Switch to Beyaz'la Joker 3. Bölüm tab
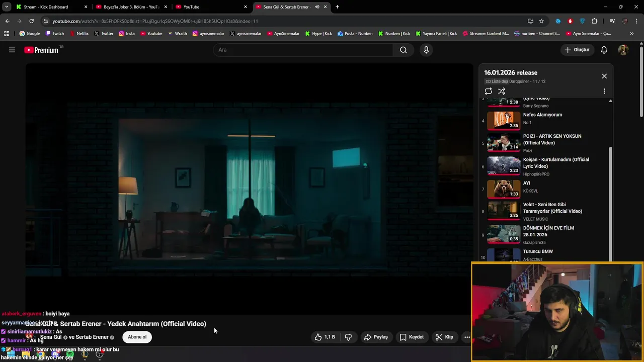This screenshot has height=362, width=644. click(131, 7)
